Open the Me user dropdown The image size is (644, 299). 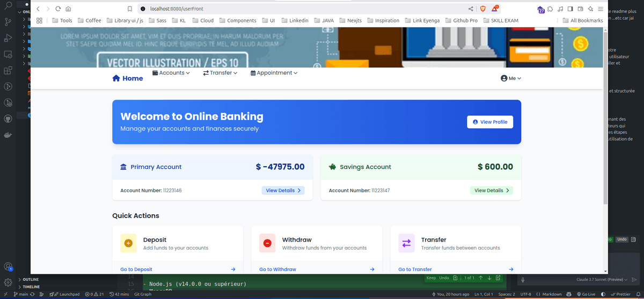pos(511,78)
